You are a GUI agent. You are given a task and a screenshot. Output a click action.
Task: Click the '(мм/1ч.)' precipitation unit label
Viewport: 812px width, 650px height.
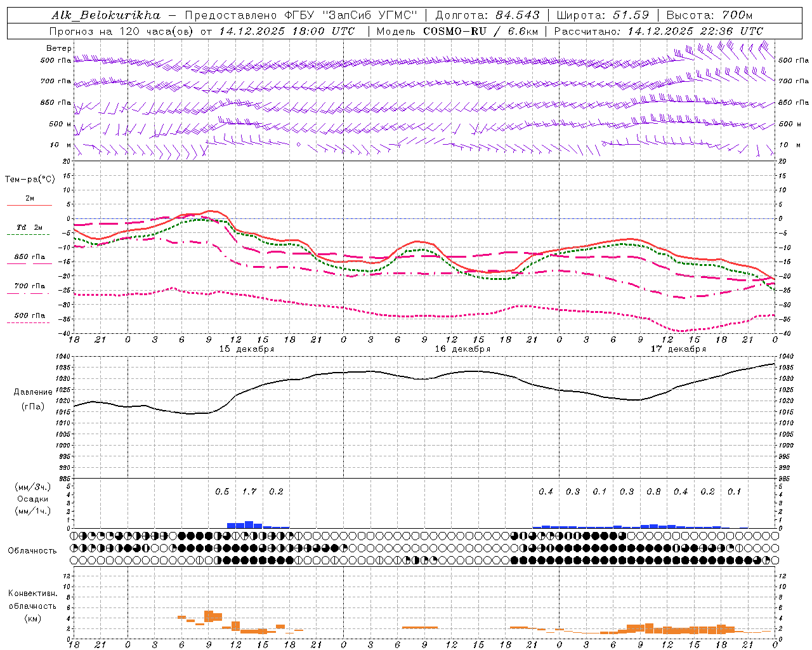pos(33,511)
